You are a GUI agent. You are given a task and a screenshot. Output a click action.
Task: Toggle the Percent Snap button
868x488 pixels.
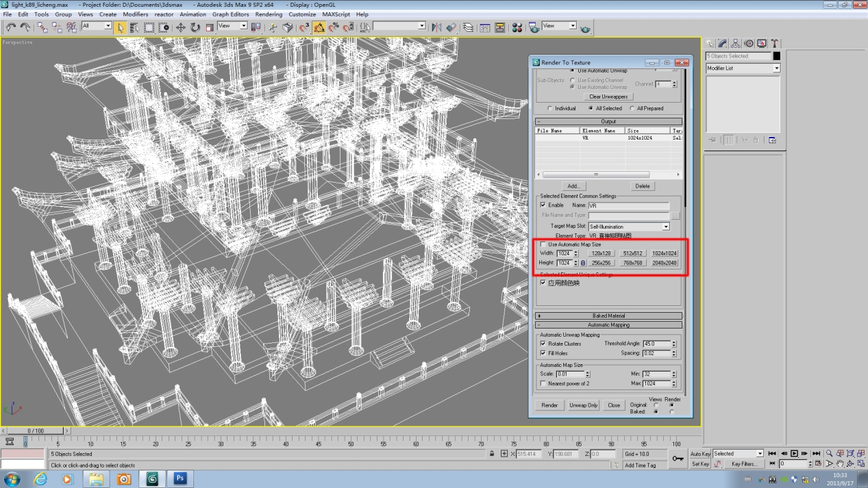(x=334, y=27)
